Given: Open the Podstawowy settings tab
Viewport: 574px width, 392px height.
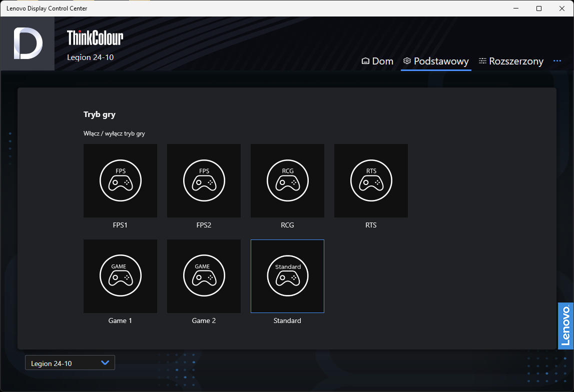Looking at the screenshot, I should pos(436,61).
